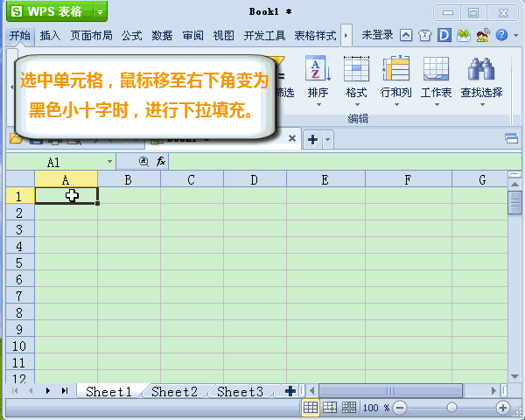Click the blue D icon
The image size is (525, 420).
444,35
